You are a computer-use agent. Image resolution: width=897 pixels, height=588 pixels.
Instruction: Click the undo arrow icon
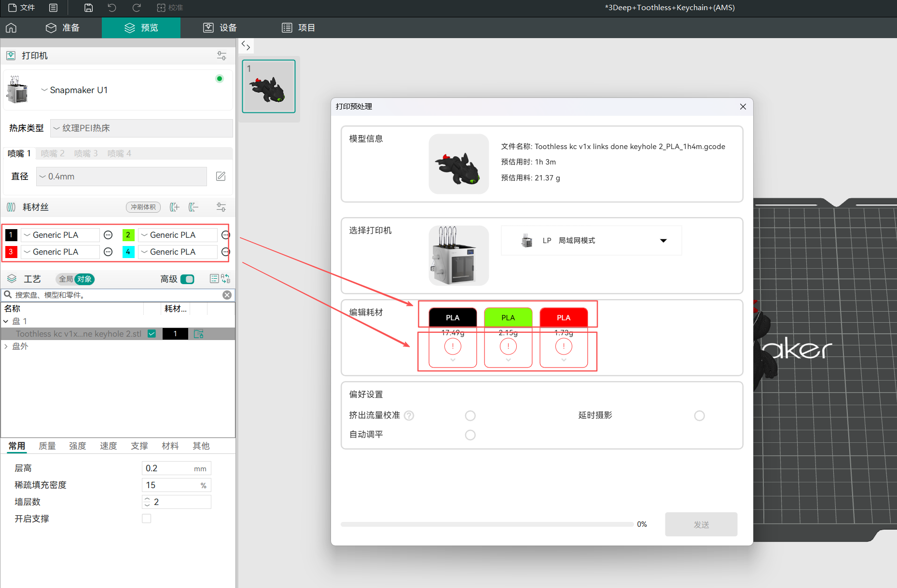pyautogui.click(x=112, y=8)
